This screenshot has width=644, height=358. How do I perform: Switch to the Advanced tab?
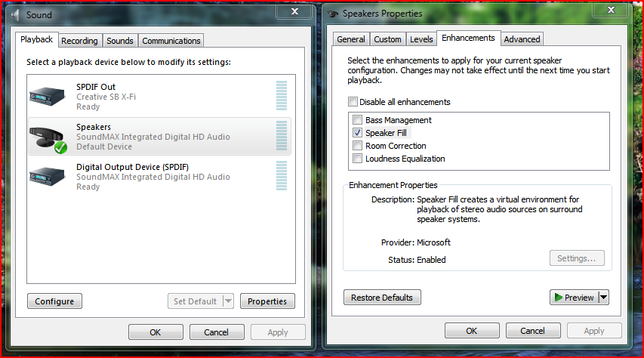pos(522,39)
